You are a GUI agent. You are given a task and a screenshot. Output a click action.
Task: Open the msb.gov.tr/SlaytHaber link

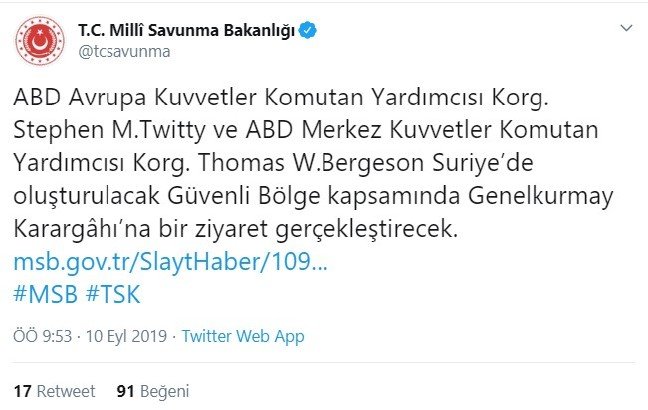[169, 263]
